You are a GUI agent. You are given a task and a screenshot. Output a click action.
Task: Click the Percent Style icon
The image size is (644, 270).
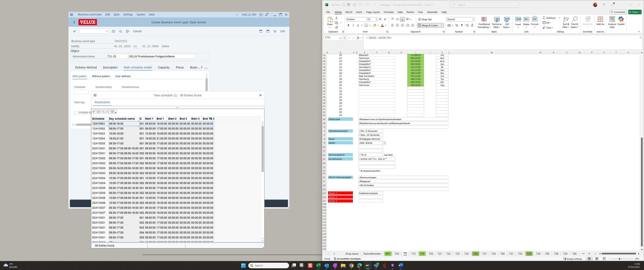point(457,25)
